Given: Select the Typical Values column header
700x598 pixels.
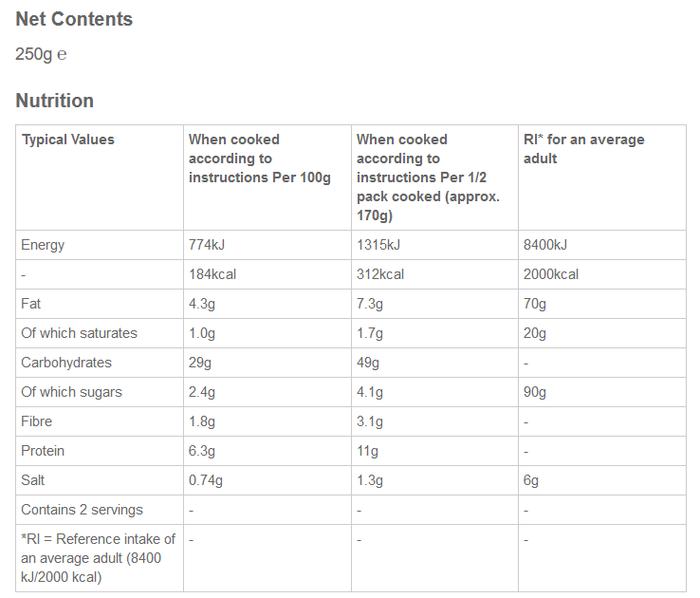Looking at the screenshot, I should (x=67, y=140).
